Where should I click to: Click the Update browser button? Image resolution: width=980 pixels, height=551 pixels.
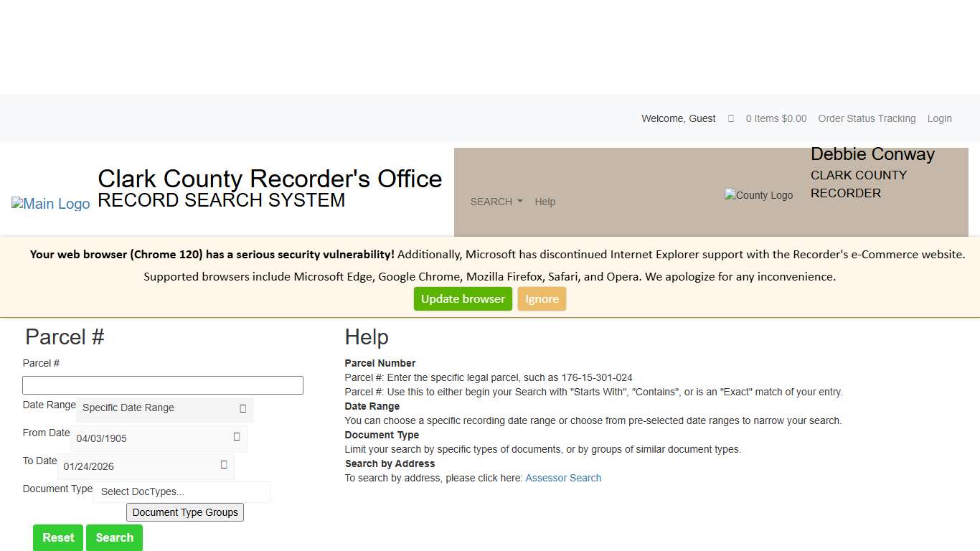(463, 299)
